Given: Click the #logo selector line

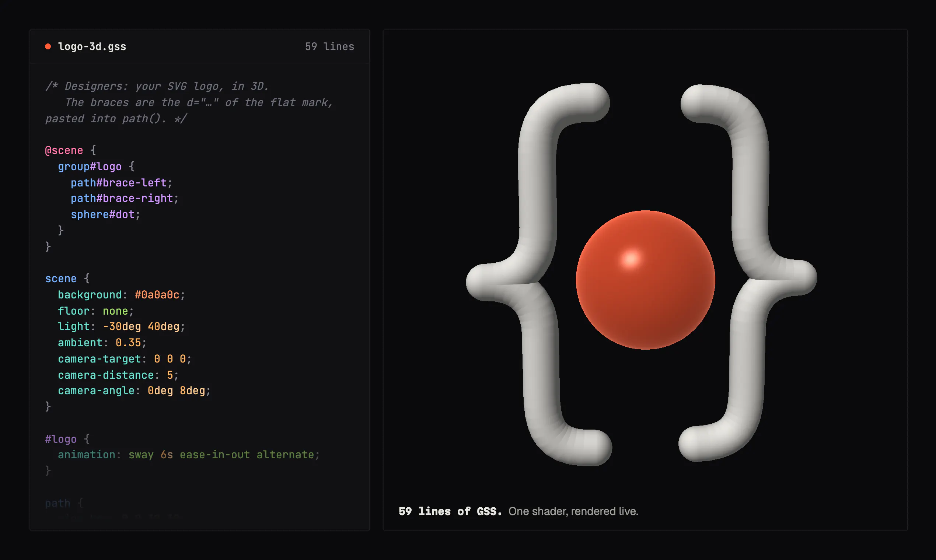Looking at the screenshot, I should point(67,439).
